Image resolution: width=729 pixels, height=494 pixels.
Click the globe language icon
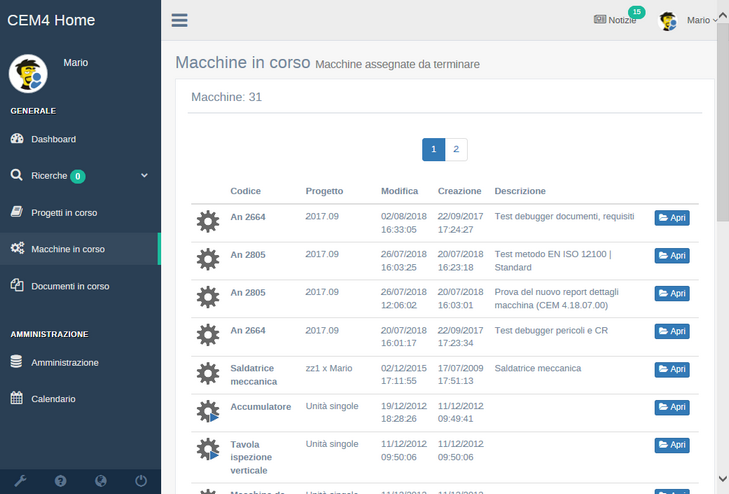pos(100,481)
